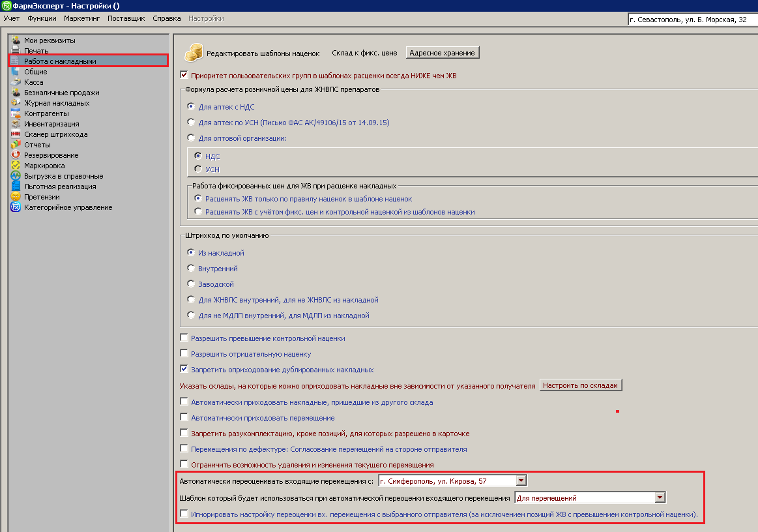The width and height of the screenshot is (758, 532).
Task: Click the Севастополь address field
Action: coord(691,20)
